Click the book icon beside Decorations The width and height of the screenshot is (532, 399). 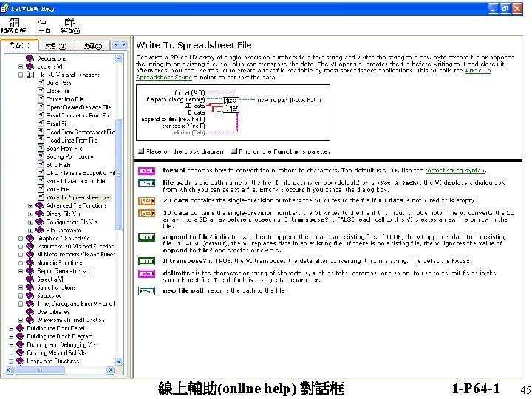point(30,58)
